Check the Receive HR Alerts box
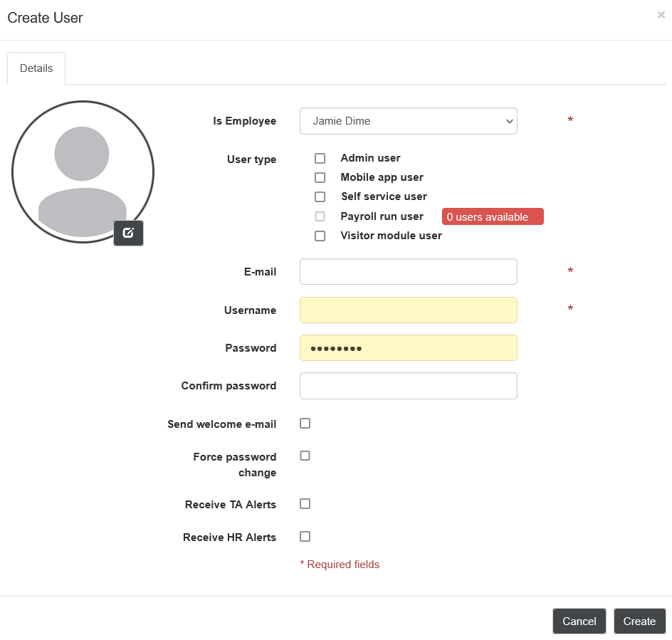Image resolution: width=672 pixels, height=640 pixels. 305,536
